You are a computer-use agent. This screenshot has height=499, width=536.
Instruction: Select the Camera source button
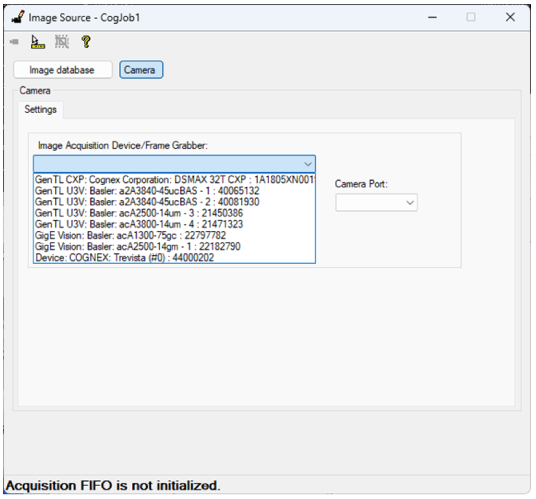coord(141,70)
